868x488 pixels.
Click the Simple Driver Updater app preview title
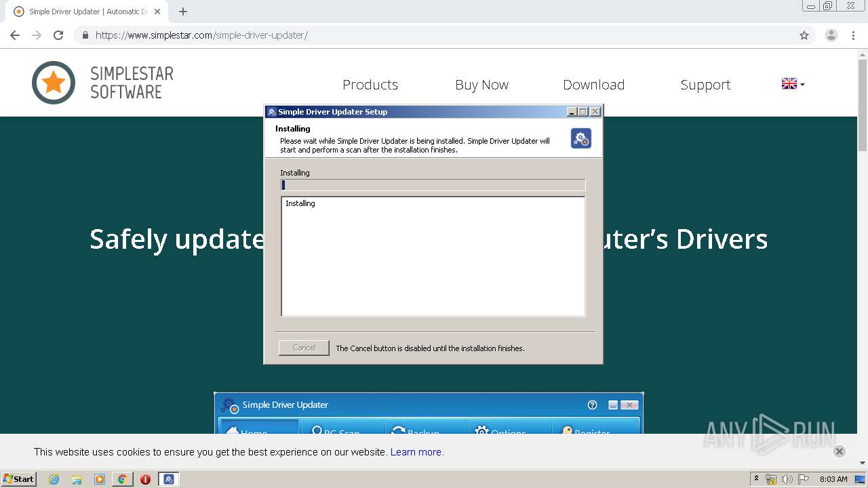pyautogui.click(x=285, y=405)
